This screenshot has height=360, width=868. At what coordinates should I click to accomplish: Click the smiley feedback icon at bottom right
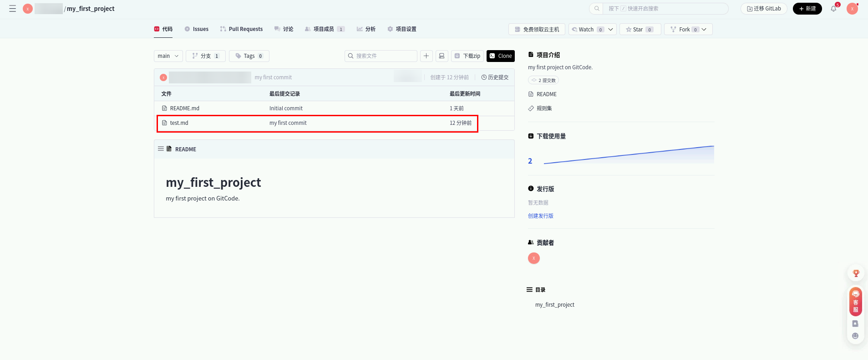855,336
